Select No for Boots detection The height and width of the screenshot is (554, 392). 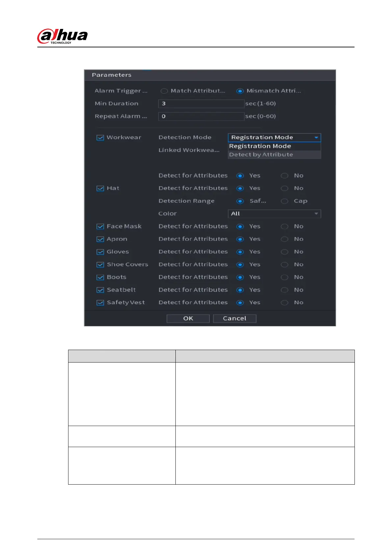pyautogui.click(x=284, y=277)
